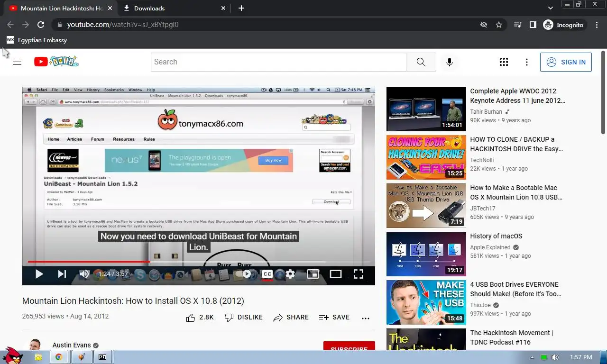Select Mountain Lion Hackintosh browser tab

tap(61, 8)
